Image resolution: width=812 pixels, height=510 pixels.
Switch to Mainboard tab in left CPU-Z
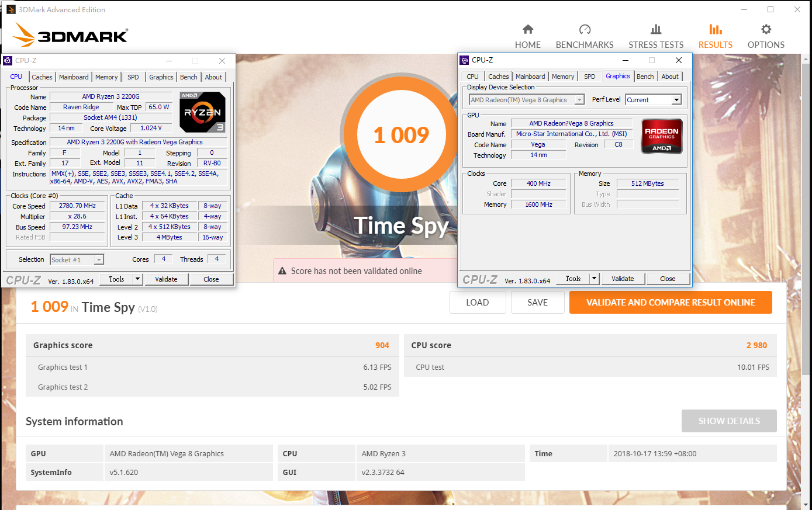coord(74,77)
